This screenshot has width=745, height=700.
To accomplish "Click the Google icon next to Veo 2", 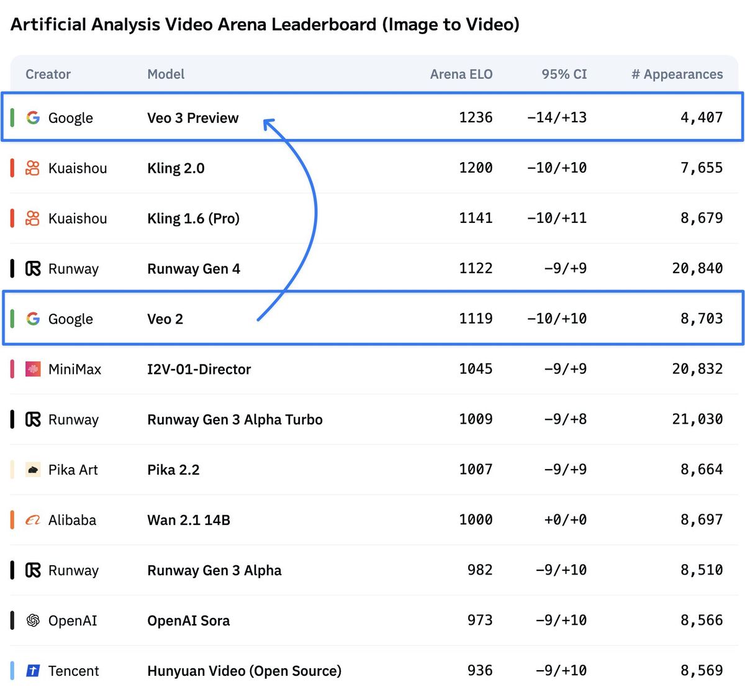I will pos(32,319).
